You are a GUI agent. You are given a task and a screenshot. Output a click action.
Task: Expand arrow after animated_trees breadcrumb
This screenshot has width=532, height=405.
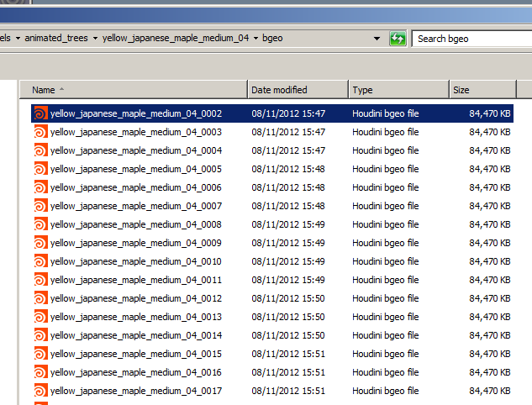(x=96, y=39)
